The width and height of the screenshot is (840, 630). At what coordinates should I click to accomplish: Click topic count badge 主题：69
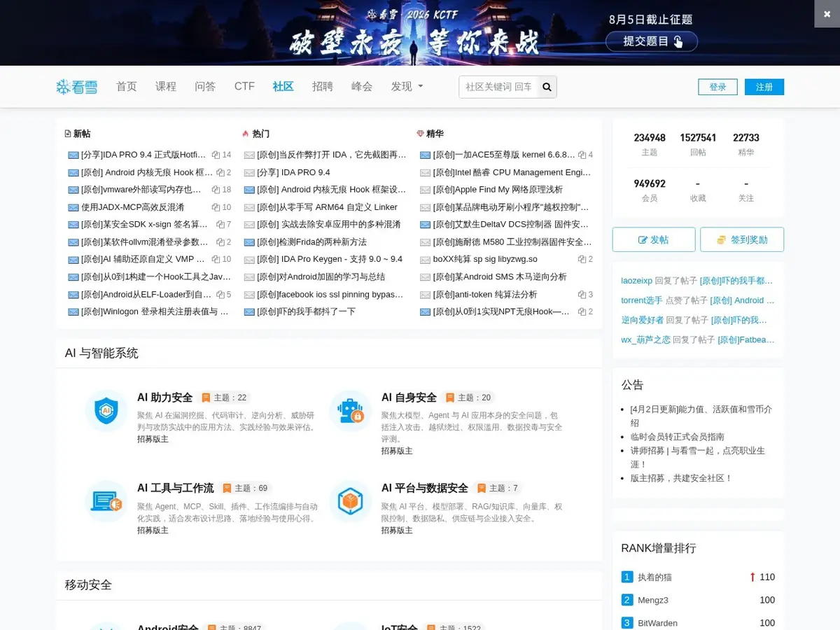[x=245, y=488]
